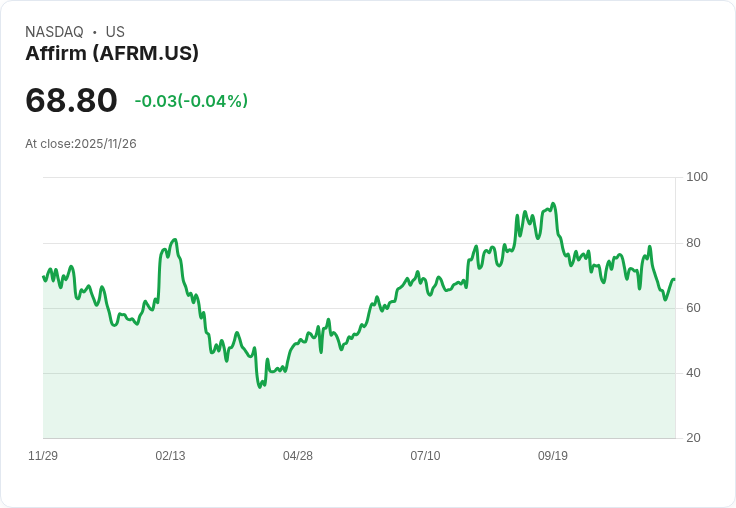Click the 07/10 date label on x-axis
The image size is (736, 508).
[x=425, y=455]
